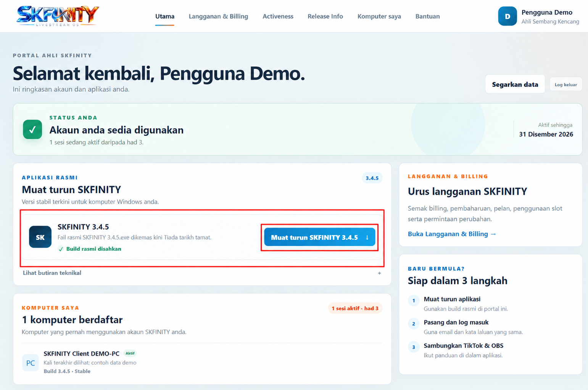This screenshot has width=588, height=390.
Task: Click the Aktif status badge
Action: tap(130, 353)
